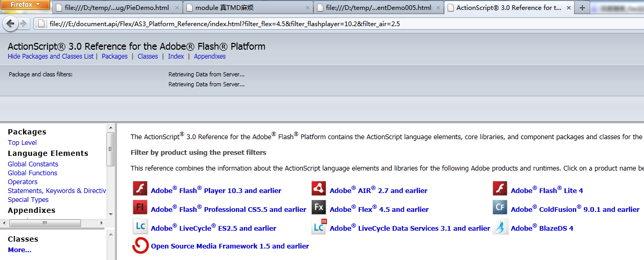The height and width of the screenshot is (260, 644).
Task: Click the Adobe Flash Player product icon
Action: pos(140,188)
